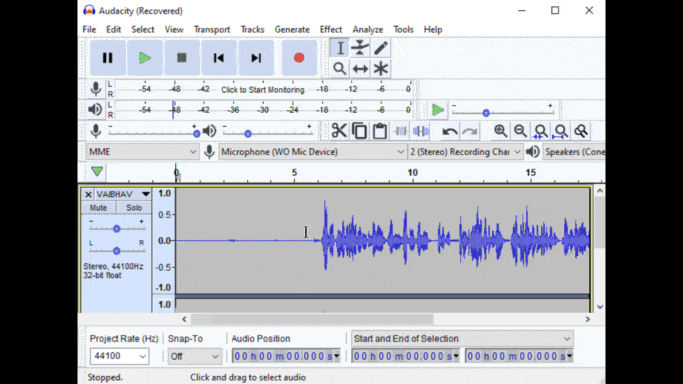Click the VAIBHAV track pan slider
Screen dimensions: 683x384
116,251
